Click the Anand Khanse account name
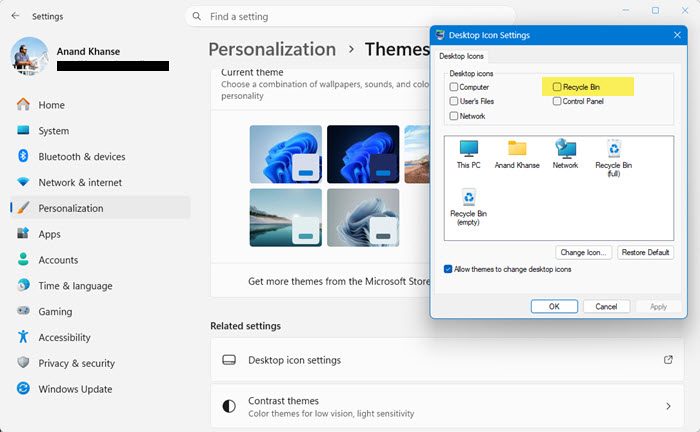700x432 pixels. click(88, 51)
